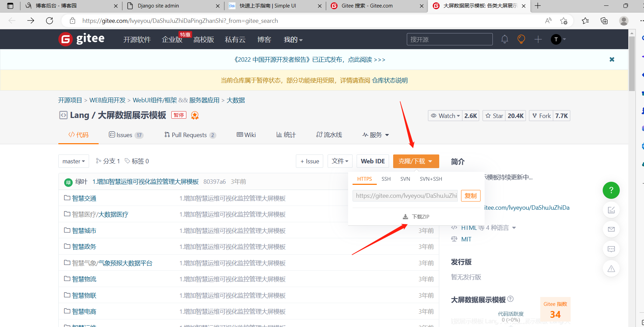
Task: Click the browser back arrow
Action: [x=12, y=21]
